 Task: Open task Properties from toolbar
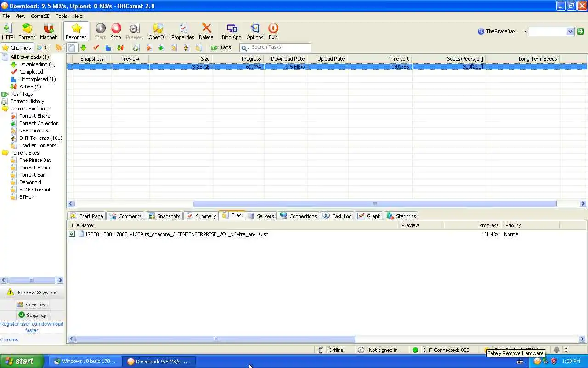tap(182, 32)
